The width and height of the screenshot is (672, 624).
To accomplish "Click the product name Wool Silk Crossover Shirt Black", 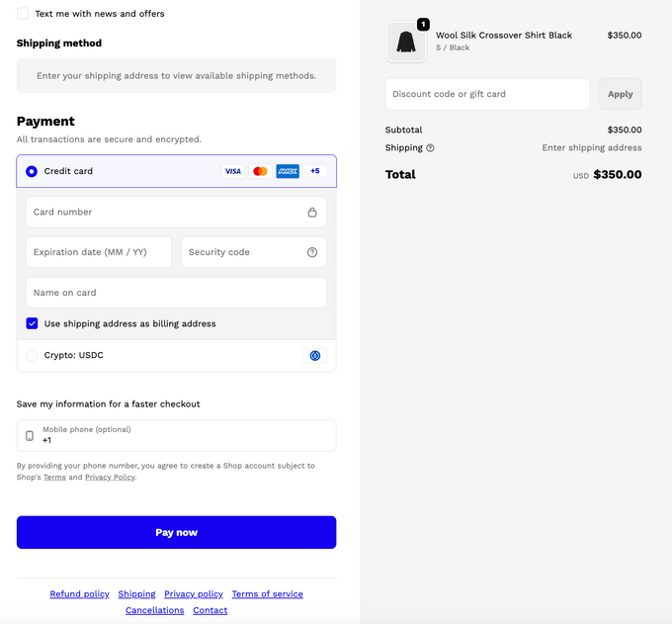I will click(504, 36).
